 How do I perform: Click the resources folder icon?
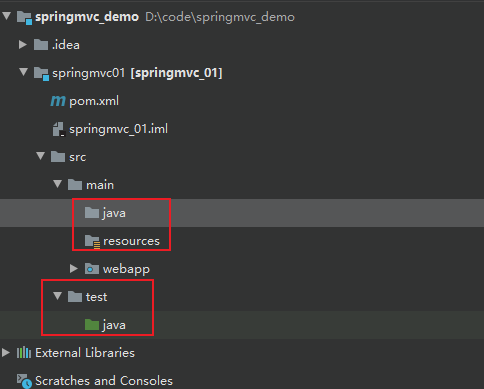point(92,241)
